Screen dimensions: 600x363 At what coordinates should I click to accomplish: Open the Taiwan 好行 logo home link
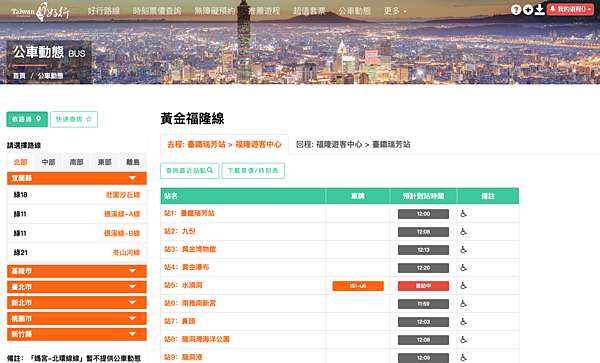pos(40,12)
